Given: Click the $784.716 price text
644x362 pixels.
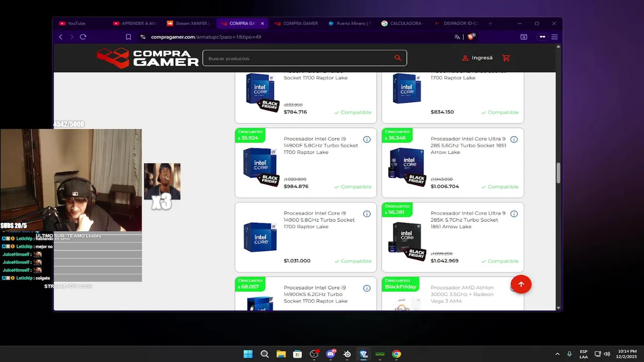Looking at the screenshot, I should coord(295,112).
